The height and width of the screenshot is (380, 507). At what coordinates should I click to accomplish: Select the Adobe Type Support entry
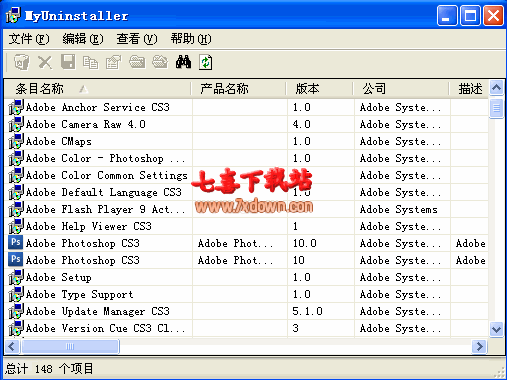pos(80,294)
